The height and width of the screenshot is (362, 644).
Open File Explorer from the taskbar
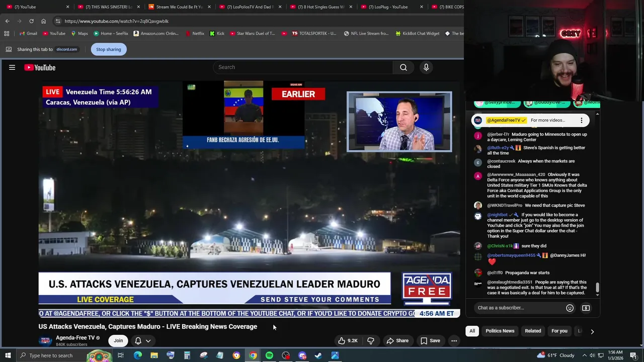point(154,355)
